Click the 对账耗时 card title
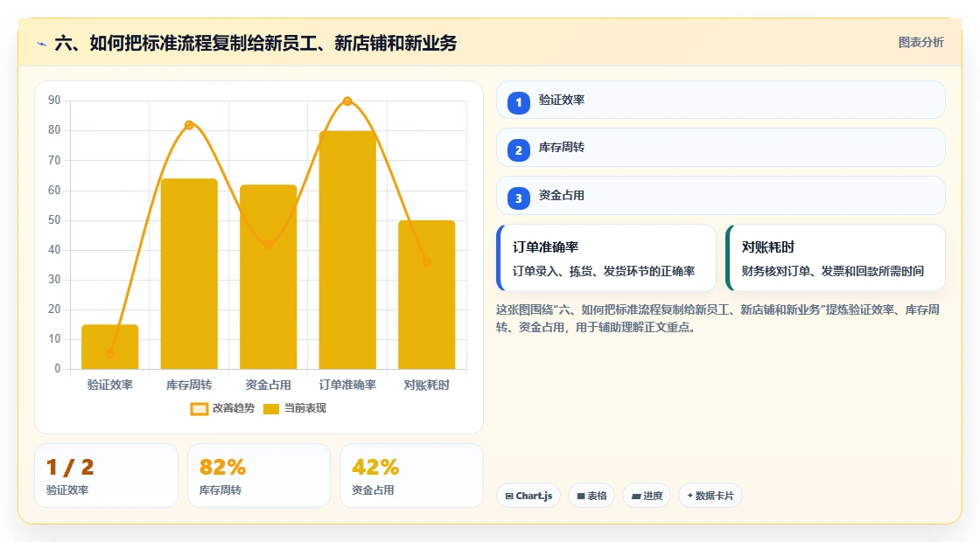Screen dimensions: 980x542 point(767,247)
